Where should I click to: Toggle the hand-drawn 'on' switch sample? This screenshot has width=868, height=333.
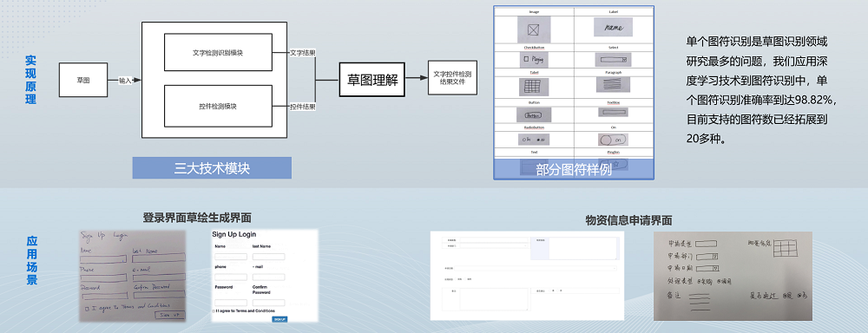coord(613,140)
